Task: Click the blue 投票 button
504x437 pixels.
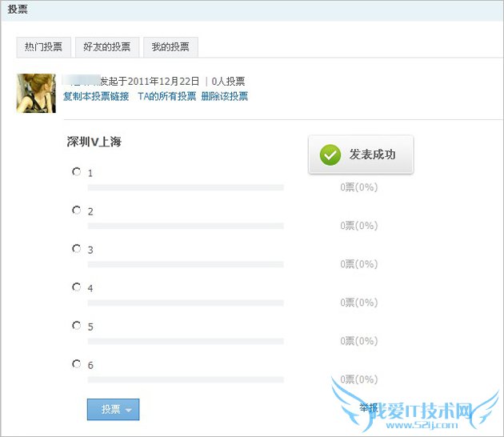Action: 113,409
